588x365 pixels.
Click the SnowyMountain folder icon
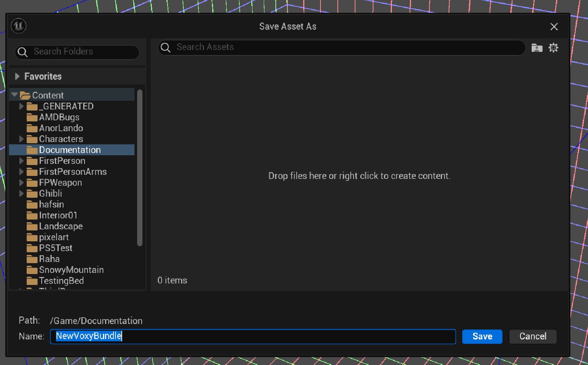coord(32,270)
